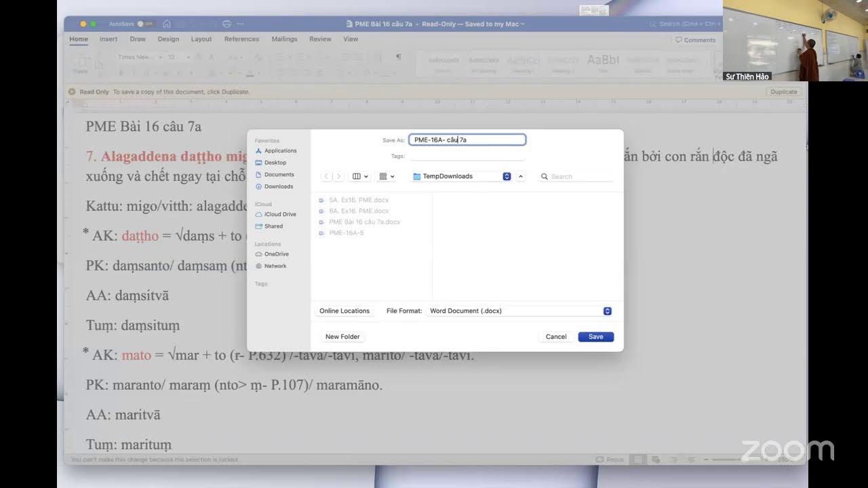The width and height of the screenshot is (868, 488).
Task: Open the Home ribbon tab
Action: 79,39
